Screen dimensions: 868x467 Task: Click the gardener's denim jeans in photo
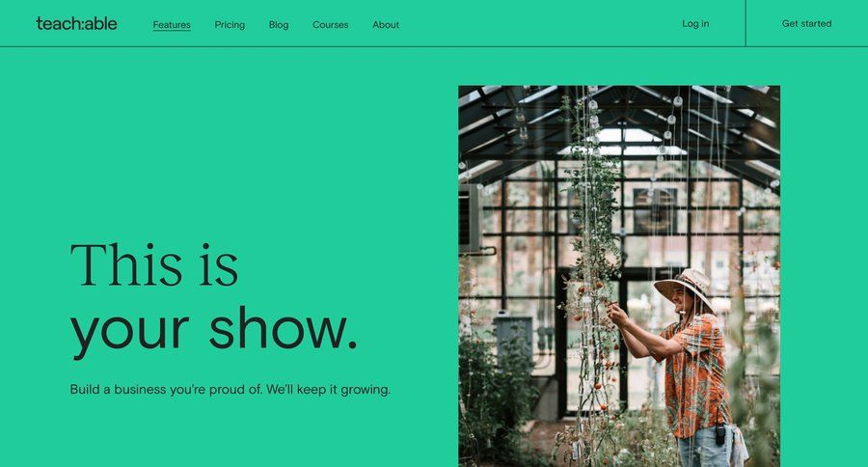[x=706, y=448]
